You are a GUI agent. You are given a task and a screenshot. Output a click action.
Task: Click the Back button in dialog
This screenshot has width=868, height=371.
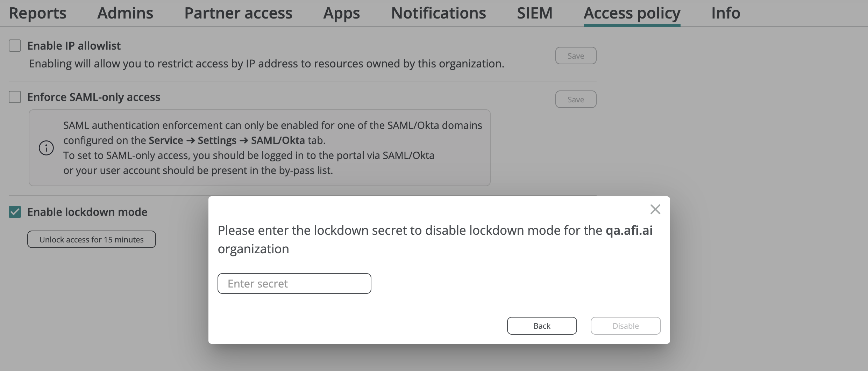[x=542, y=326]
